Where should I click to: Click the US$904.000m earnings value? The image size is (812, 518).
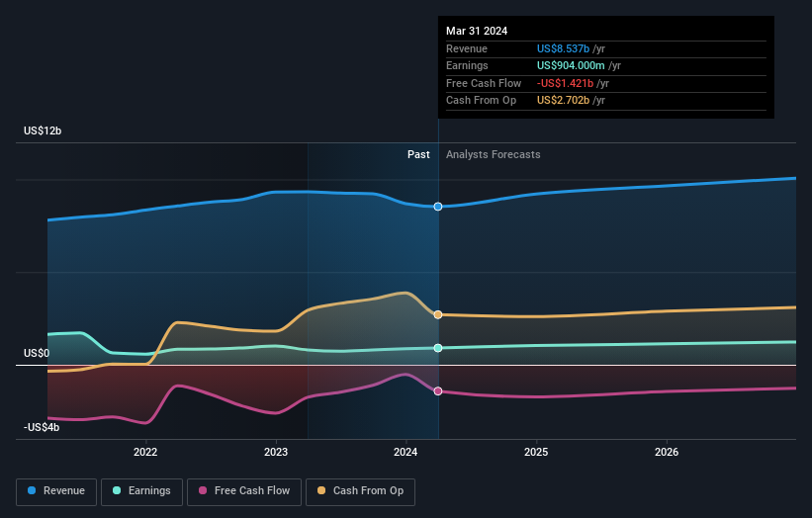point(571,65)
